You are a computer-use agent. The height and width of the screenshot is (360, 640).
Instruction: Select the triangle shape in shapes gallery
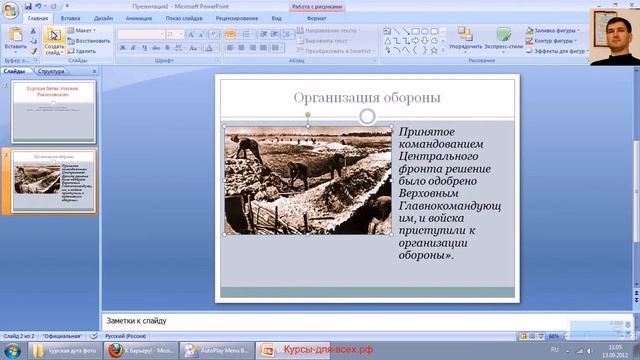click(387, 41)
